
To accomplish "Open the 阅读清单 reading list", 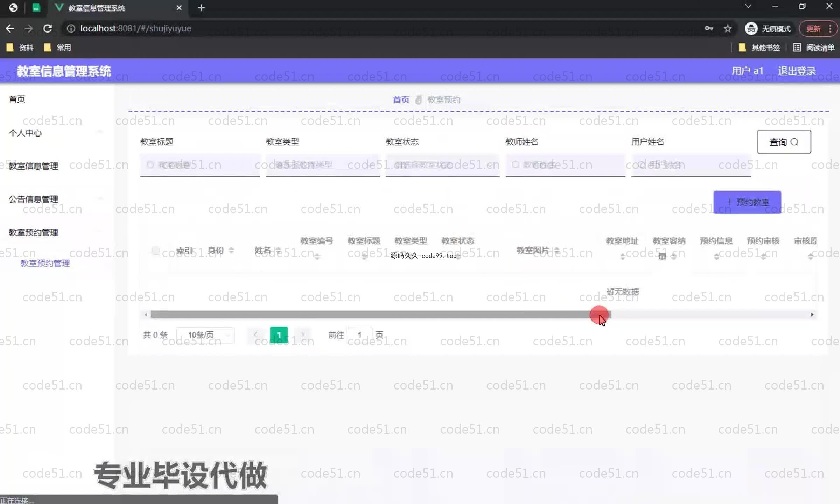I will 814,48.
